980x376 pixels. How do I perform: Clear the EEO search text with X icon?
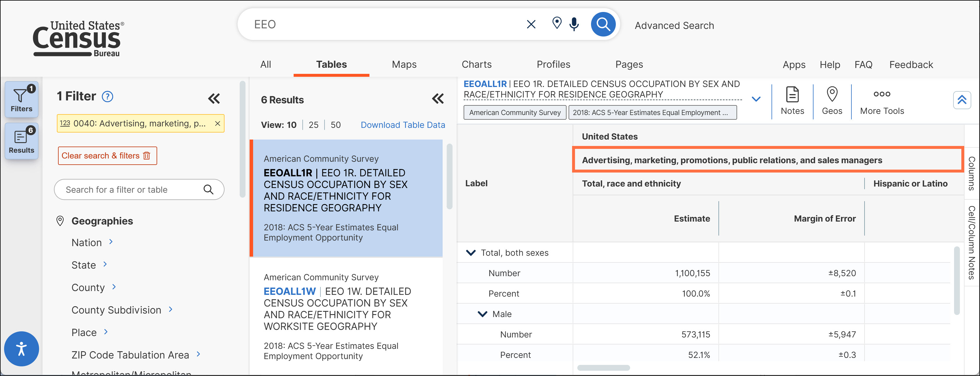[531, 25]
